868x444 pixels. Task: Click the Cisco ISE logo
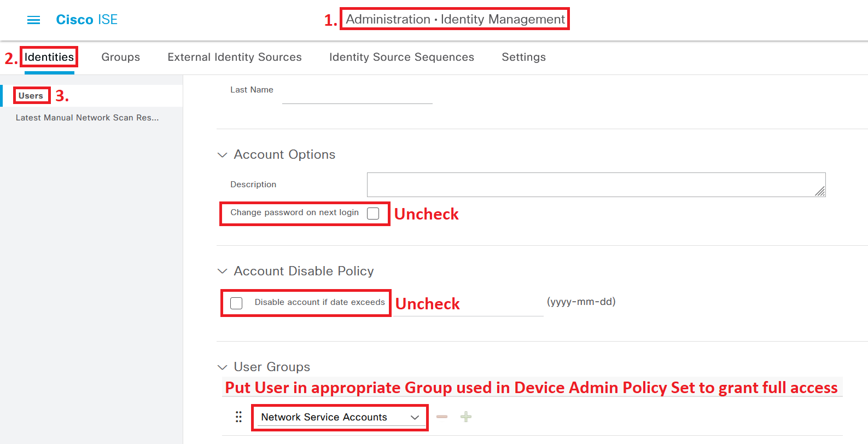[86, 20]
